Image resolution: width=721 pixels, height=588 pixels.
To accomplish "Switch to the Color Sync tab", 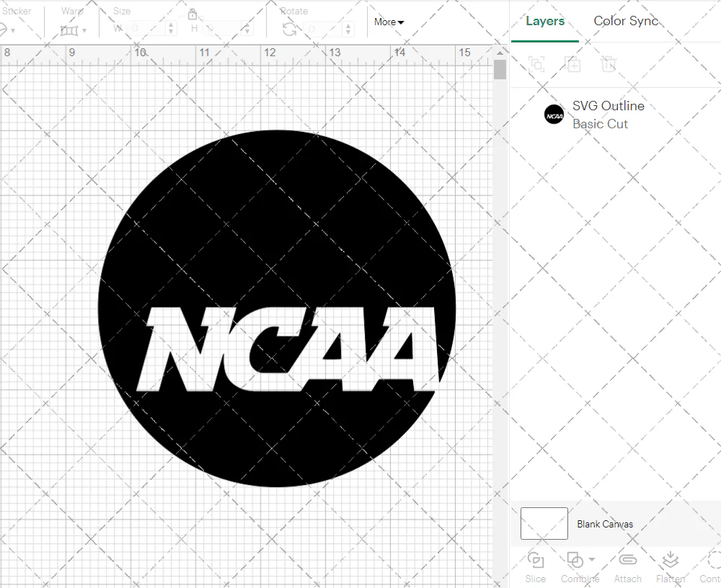I will coord(626,21).
